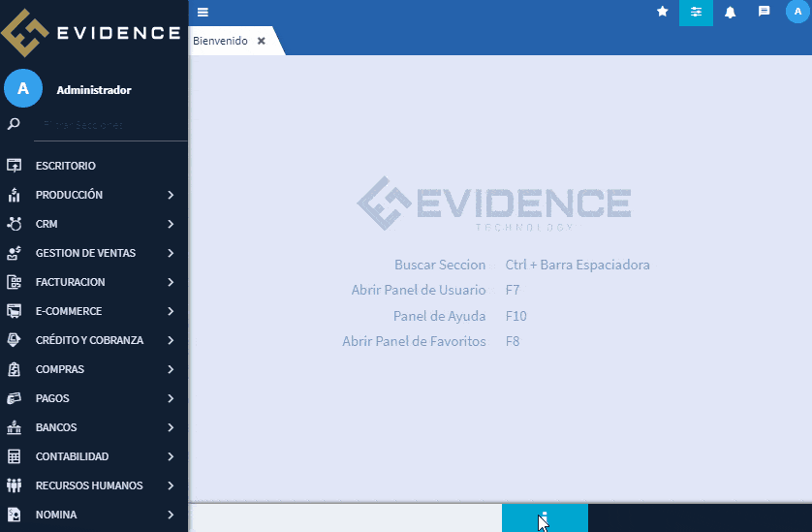Image resolution: width=812 pixels, height=532 pixels.
Task: Expand CRM chevron
Action: click(171, 224)
